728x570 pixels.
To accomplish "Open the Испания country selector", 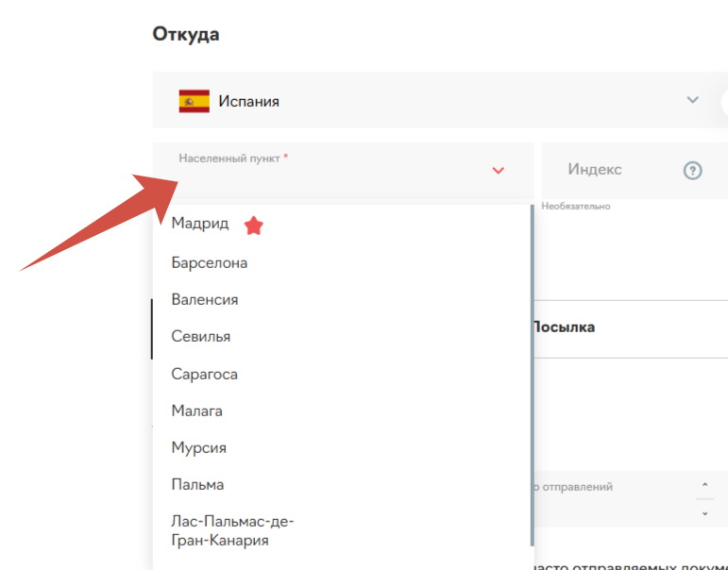I will click(434, 101).
